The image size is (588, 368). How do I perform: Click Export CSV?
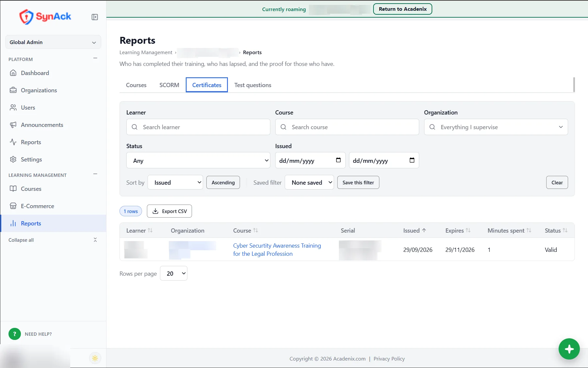169,211
